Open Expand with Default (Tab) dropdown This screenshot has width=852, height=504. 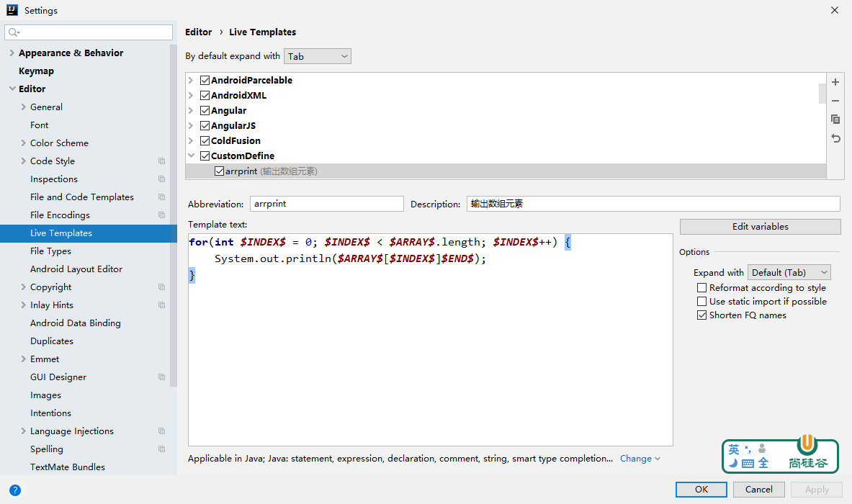coord(789,272)
